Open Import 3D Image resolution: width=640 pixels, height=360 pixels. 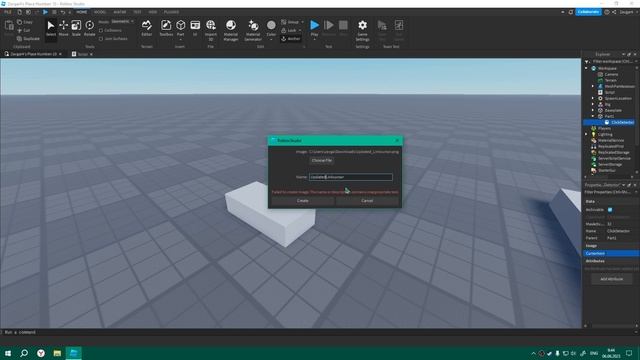tap(211, 30)
